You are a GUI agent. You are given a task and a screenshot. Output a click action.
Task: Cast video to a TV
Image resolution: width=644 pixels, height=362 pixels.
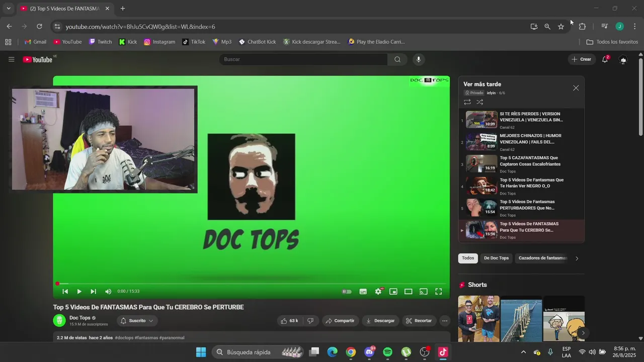click(x=424, y=292)
